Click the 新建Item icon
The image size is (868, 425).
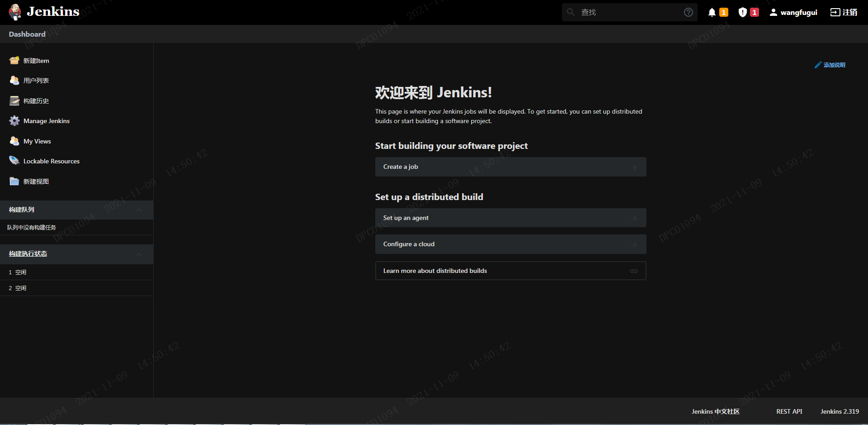click(14, 60)
